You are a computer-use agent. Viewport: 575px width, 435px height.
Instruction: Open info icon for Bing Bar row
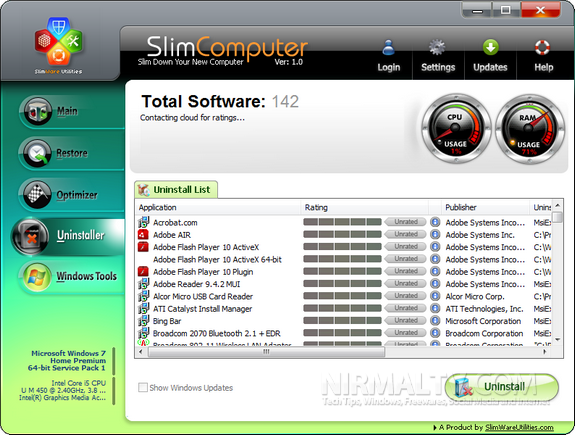[435, 320]
